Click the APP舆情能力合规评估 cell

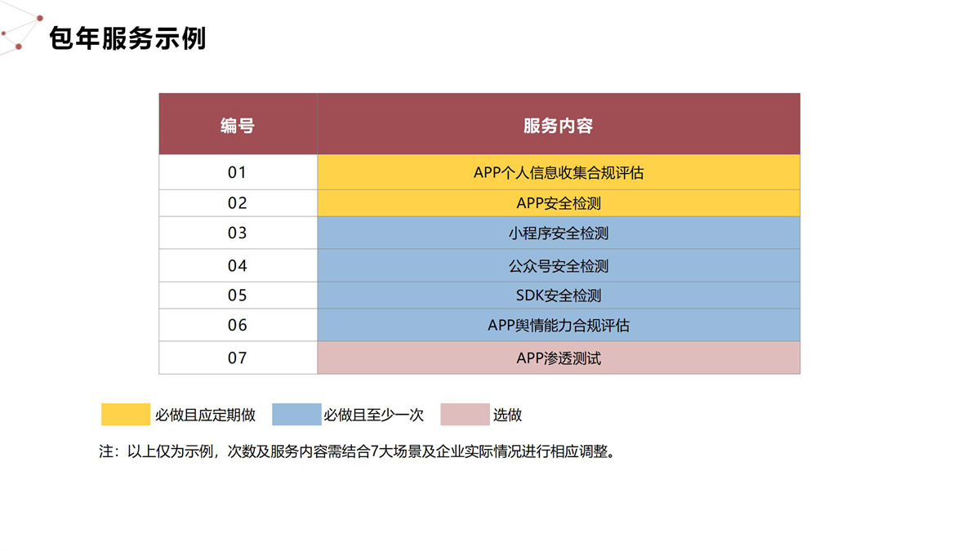[x=558, y=325]
